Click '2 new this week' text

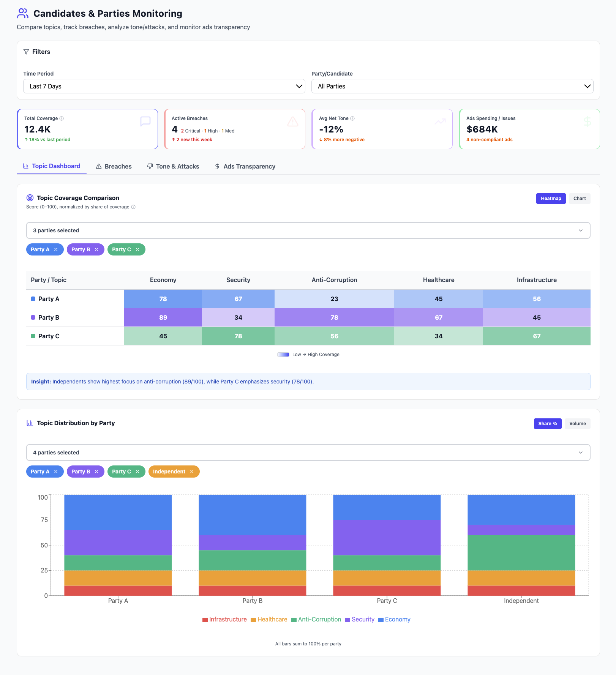coord(192,140)
